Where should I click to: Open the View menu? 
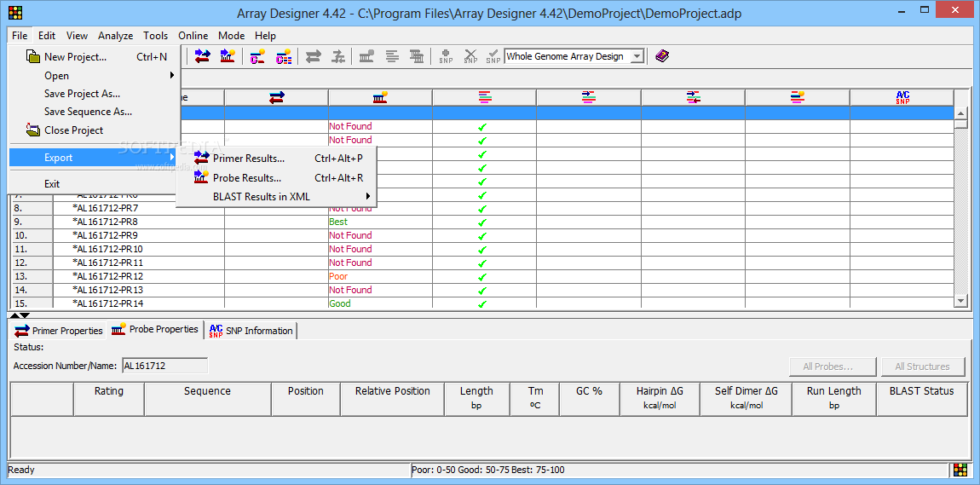tap(77, 36)
